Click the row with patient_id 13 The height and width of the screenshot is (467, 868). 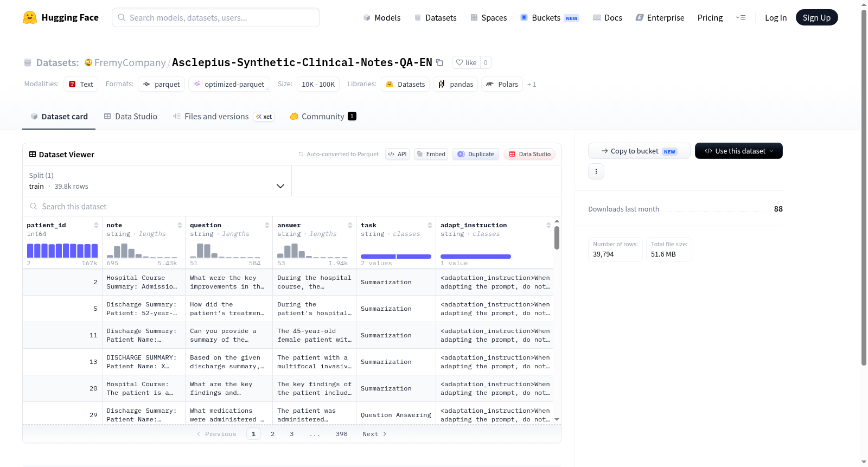(x=288, y=362)
